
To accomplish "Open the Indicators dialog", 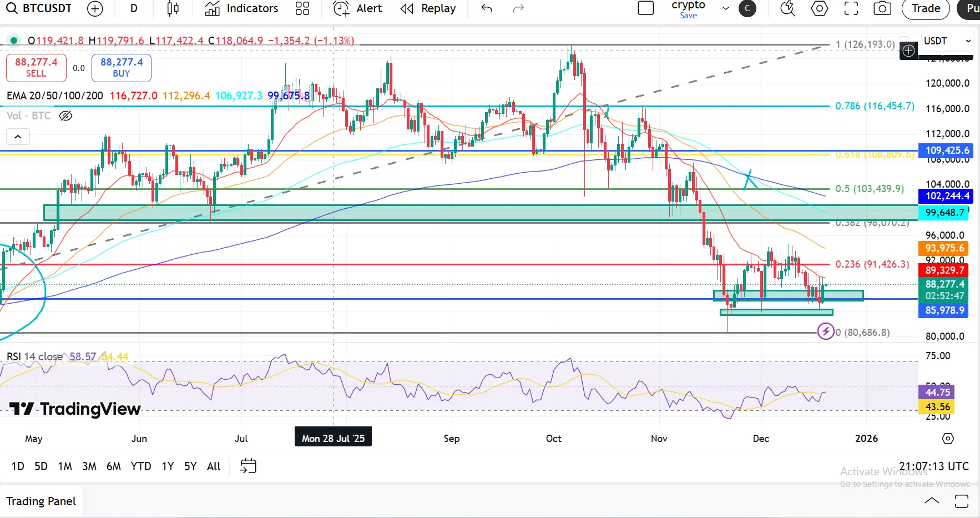I will [x=241, y=8].
